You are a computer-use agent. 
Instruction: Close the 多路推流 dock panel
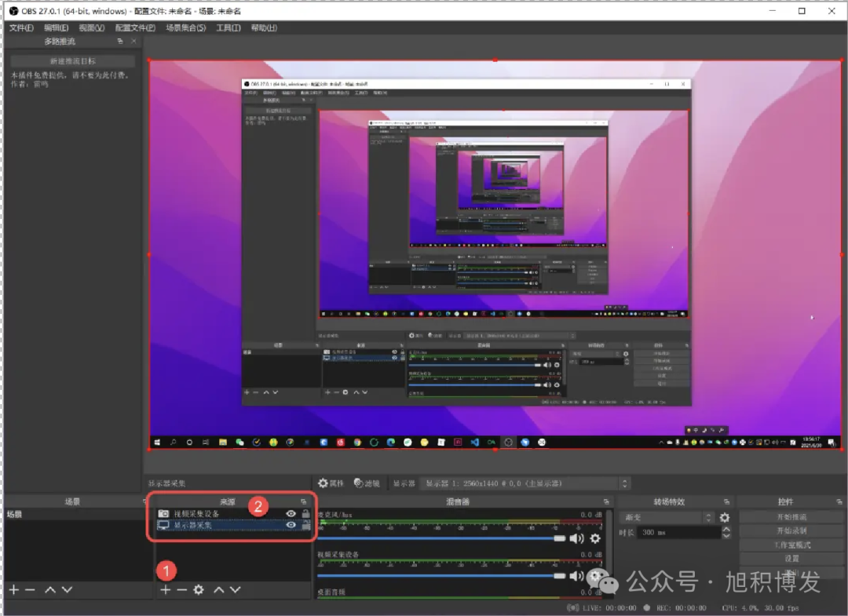click(133, 41)
